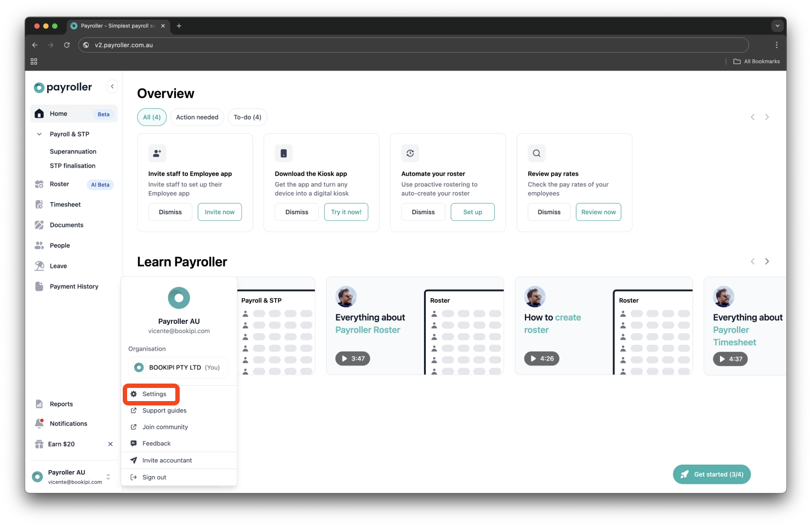
Task: Open the Get started (3/4) panel
Action: click(712, 474)
